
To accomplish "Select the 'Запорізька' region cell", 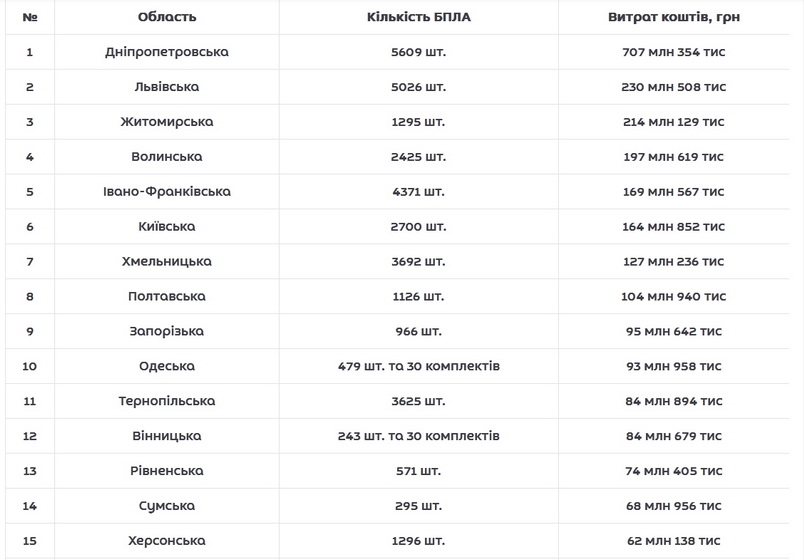I will 167,331.
